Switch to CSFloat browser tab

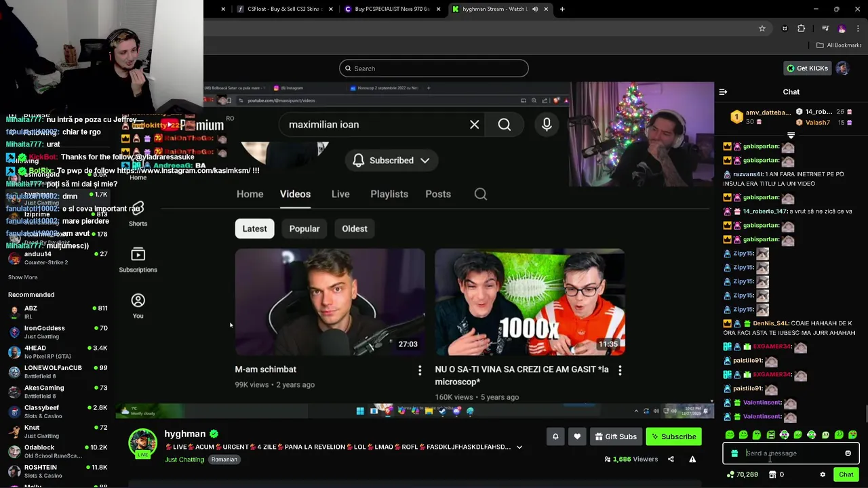click(x=283, y=9)
